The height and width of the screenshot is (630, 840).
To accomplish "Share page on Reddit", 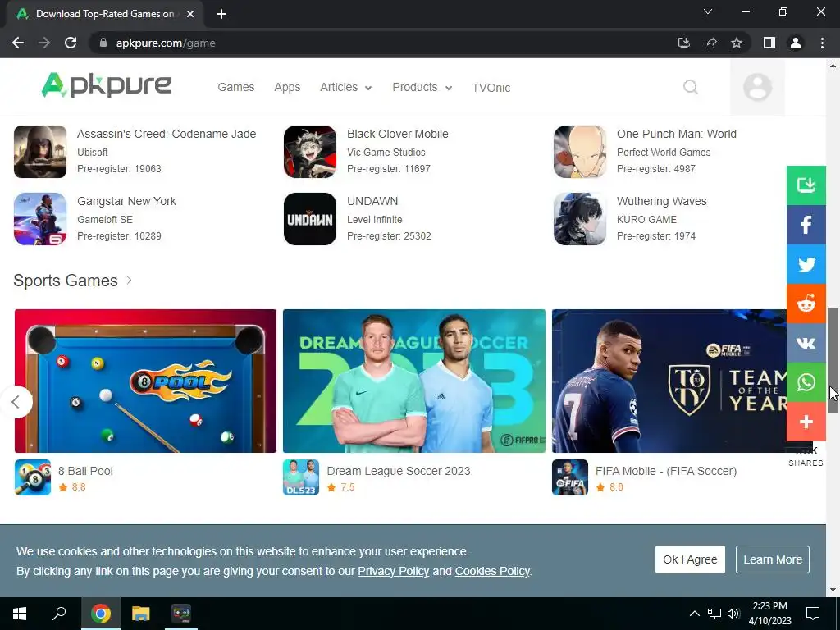I will (x=806, y=304).
